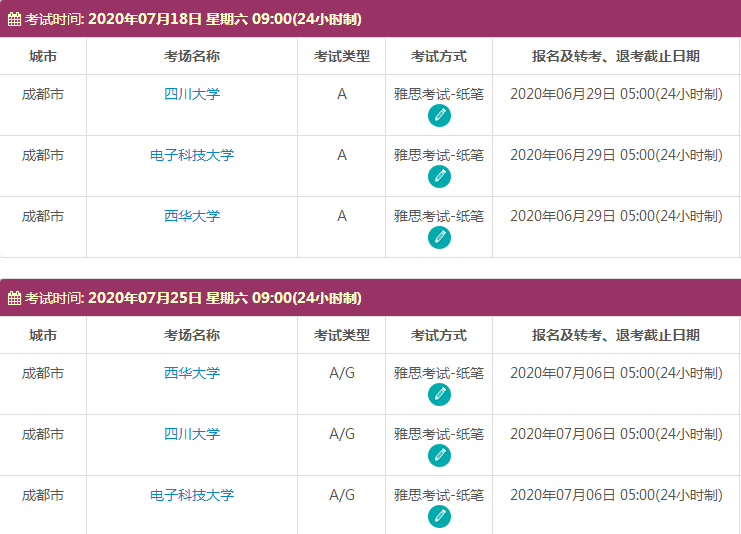Click exam type A in 07月18日 四川大学 row

(x=342, y=94)
